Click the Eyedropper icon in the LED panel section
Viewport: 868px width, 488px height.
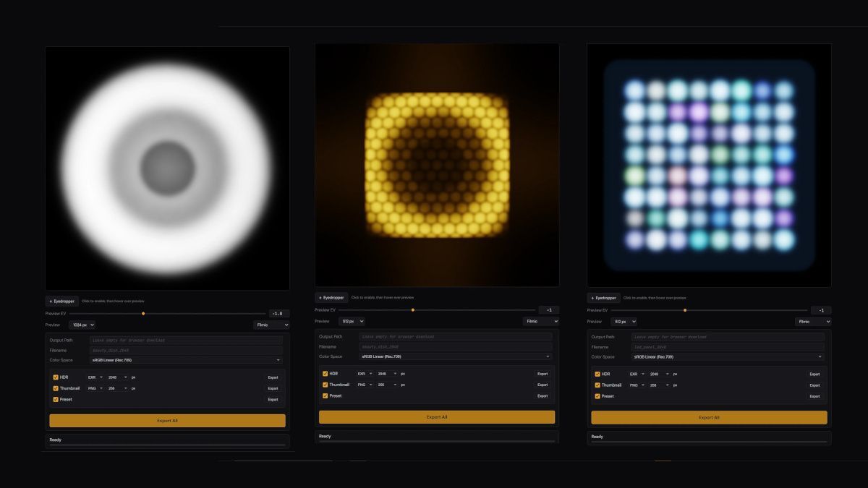603,297
